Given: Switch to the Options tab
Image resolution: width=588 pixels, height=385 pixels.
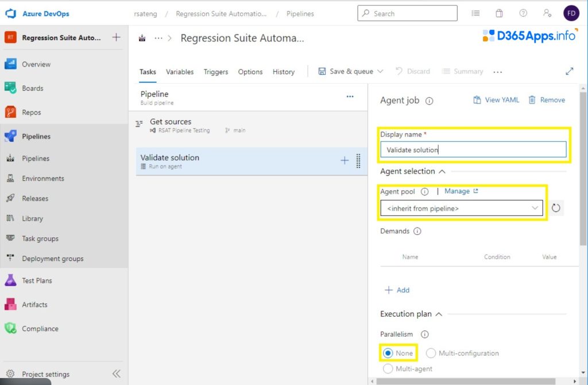Looking at the screenshot, I should (x=250, y=72).
